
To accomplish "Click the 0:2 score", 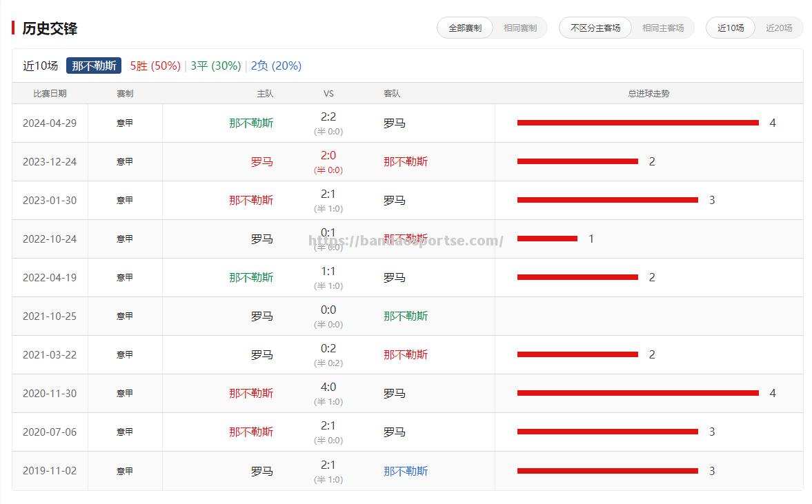I will 328,349.
